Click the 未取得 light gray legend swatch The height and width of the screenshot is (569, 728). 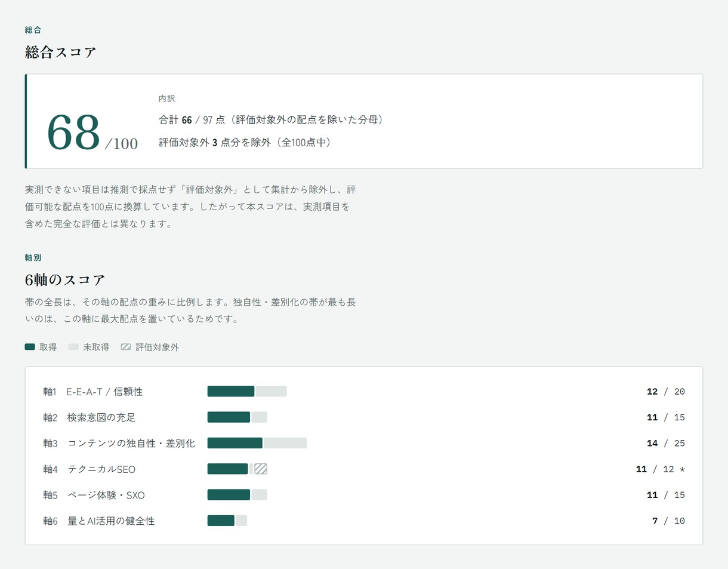point(73,347)
